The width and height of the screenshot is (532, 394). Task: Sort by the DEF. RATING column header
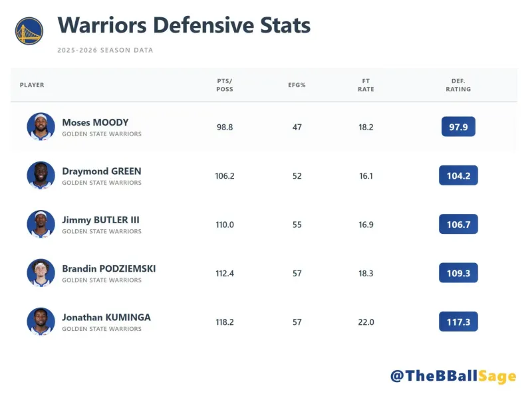tap(458, 85)
